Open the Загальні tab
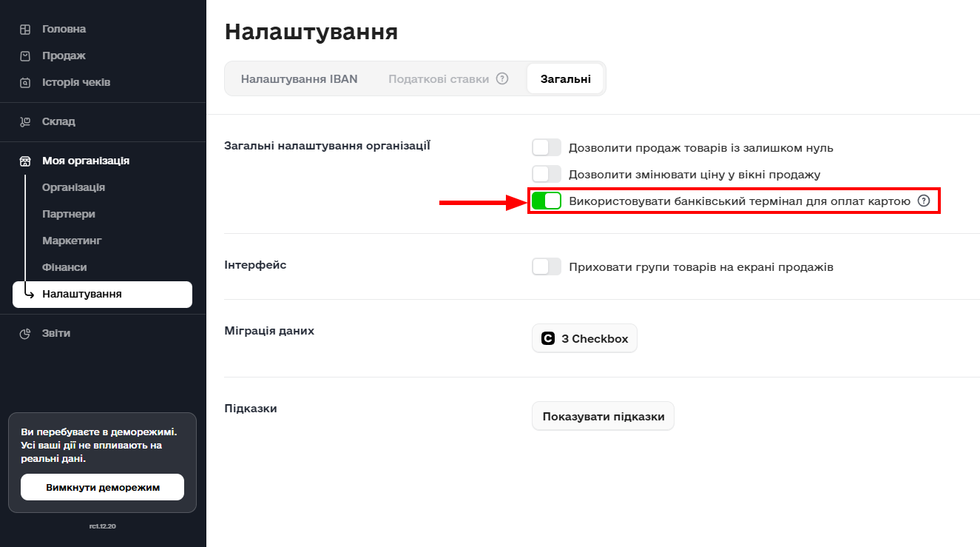 (x=565, y=79)
